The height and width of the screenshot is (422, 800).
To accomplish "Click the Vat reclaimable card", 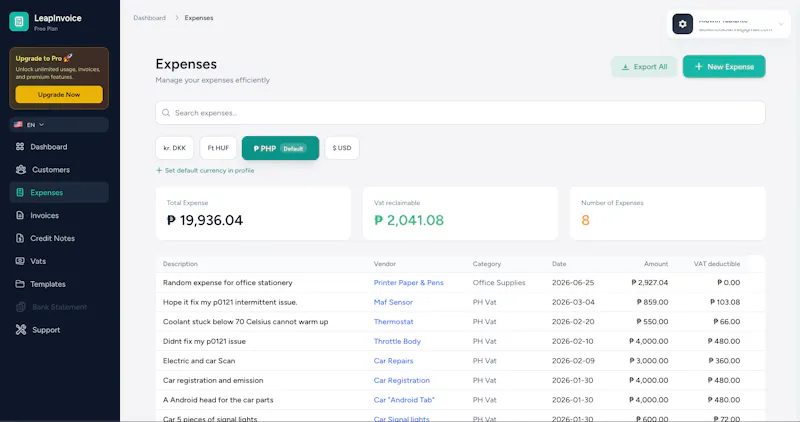I will [x=460, y=213].
